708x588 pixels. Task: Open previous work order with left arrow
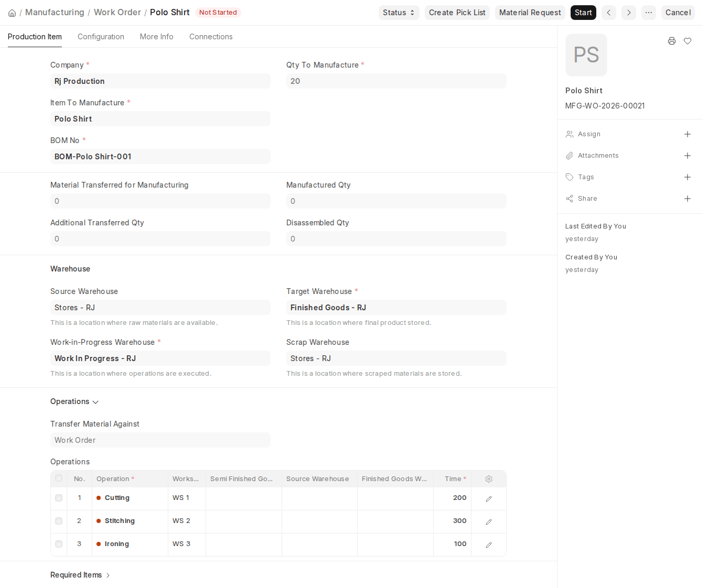coord(609,13)
